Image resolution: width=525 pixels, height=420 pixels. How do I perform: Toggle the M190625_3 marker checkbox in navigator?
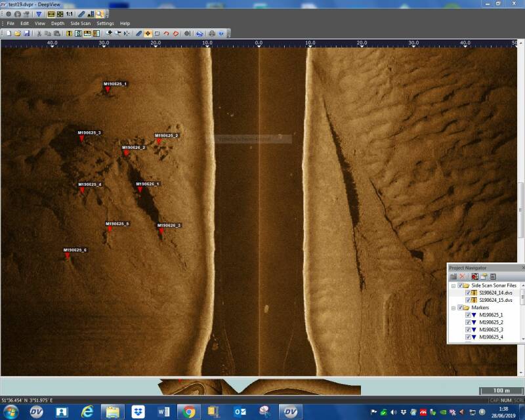468,329
